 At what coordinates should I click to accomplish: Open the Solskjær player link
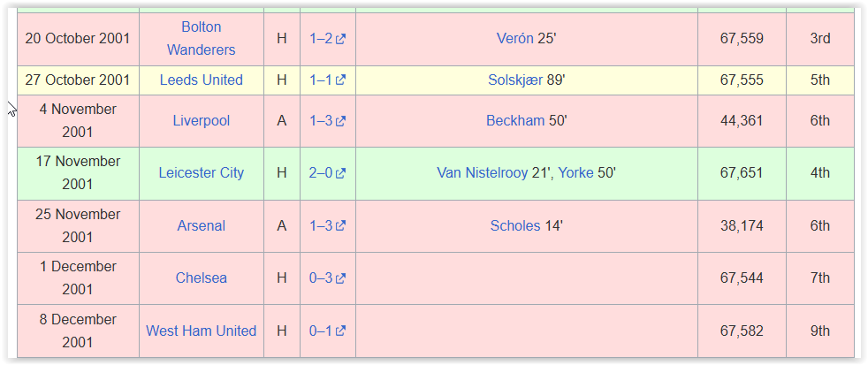515,80
